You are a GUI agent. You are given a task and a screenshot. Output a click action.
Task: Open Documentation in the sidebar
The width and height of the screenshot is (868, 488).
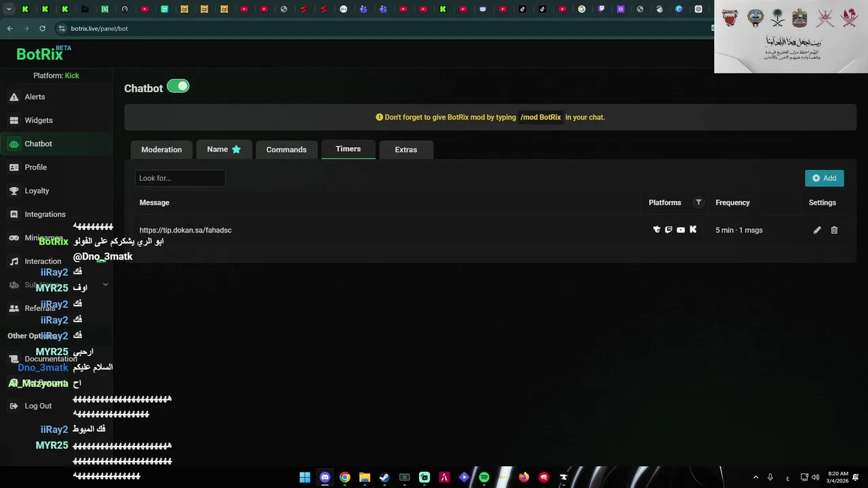(51, 359)
